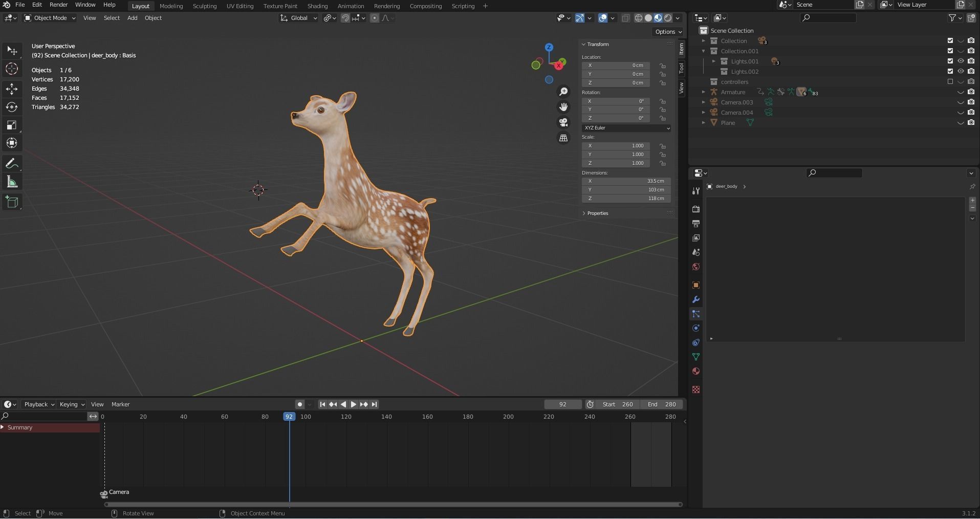Screen dimensions: 980x519
Task: Switch orthographic/perspective grid icon
Action: (x=563, y=138)
